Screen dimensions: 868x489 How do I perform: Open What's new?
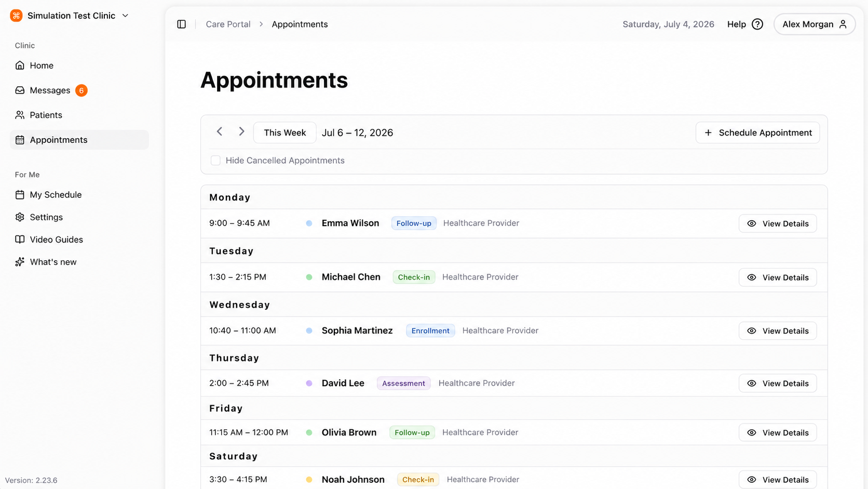[x=79, y=262]
